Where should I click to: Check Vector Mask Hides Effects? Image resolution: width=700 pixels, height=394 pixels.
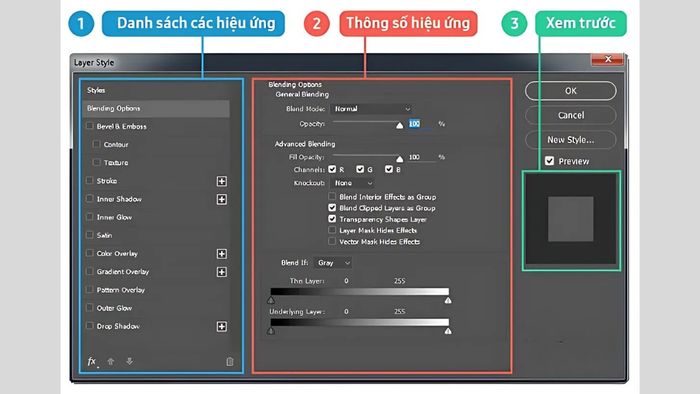tap(332, 241)
